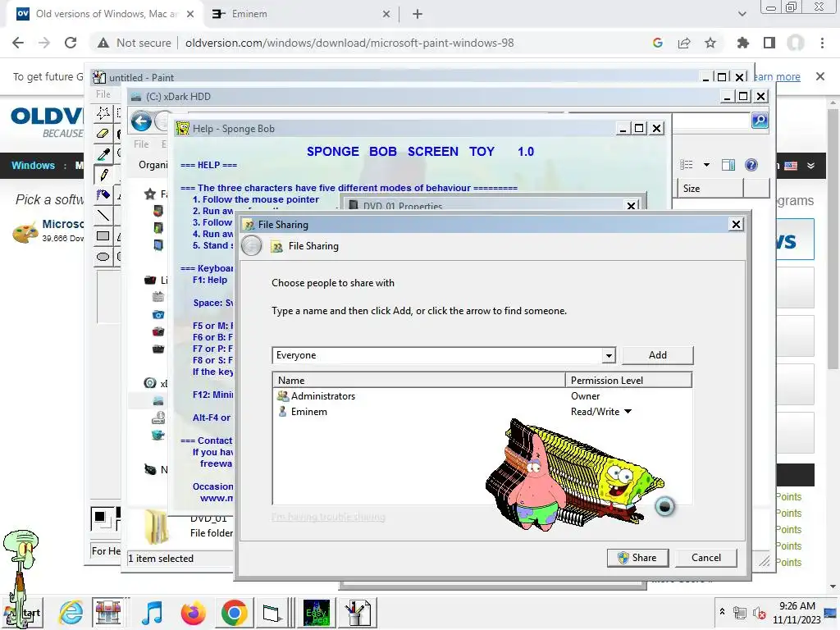
Task: Select the Administrators row in sharing list
Action: (482, 396)
